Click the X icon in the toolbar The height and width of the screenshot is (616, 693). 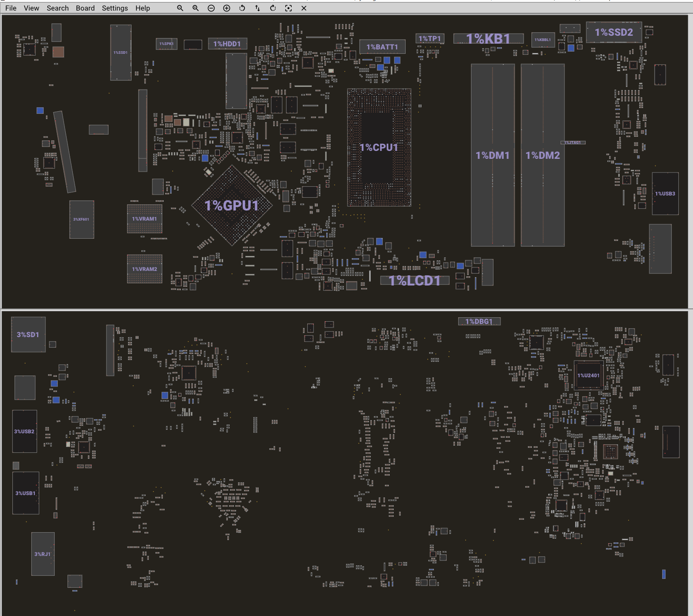[x=304, y=8]
